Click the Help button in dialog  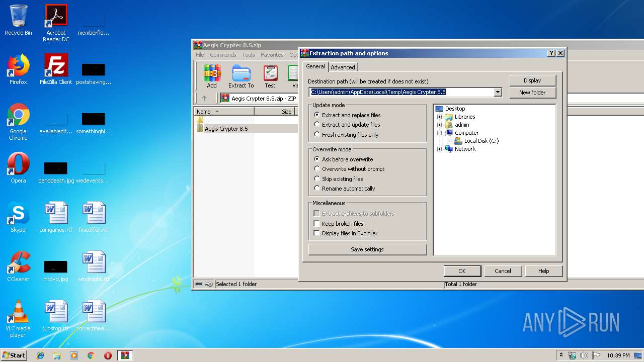point(543,271)
